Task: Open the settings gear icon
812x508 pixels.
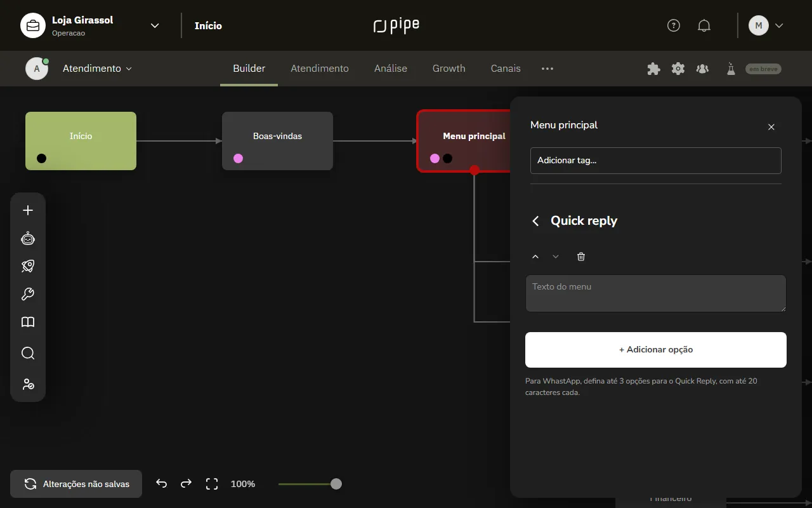Action: pyautogui.click(x=678, y=69)
